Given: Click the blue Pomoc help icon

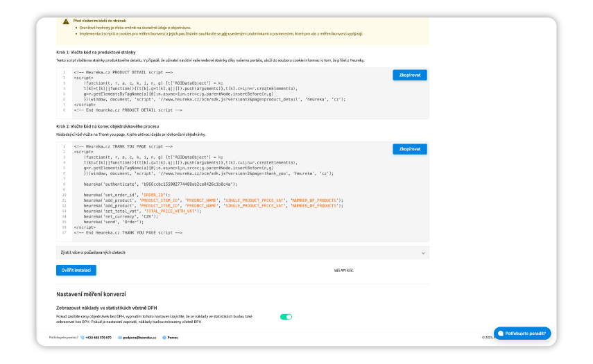Looking at the screenshot, I should pyautogui.click(x=164, y=338).
